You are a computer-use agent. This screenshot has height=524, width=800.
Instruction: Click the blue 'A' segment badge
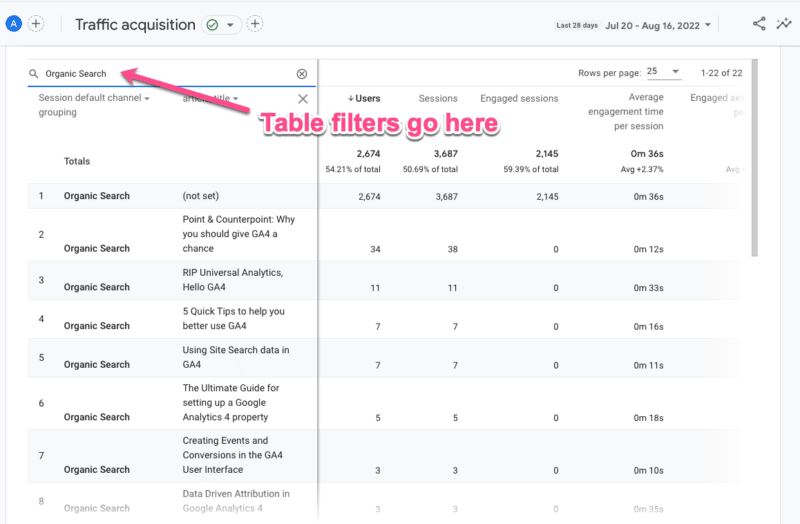(x=14, y=24)
